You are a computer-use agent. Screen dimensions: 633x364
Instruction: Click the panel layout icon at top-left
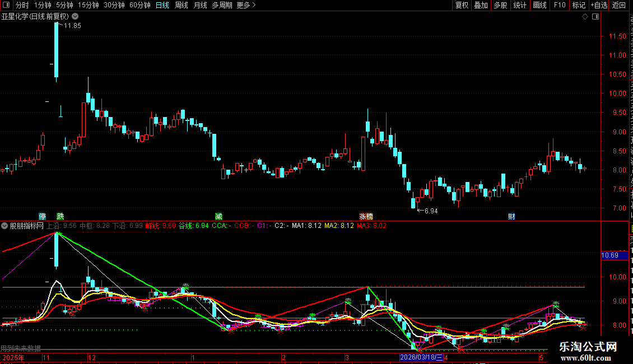[x=6, y=5]
